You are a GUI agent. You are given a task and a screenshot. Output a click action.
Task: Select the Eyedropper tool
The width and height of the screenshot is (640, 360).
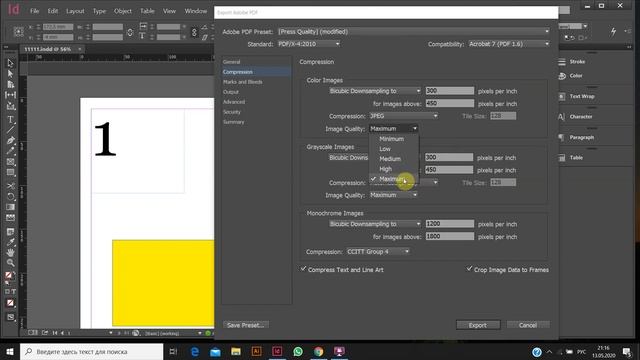tap(10, 243)
